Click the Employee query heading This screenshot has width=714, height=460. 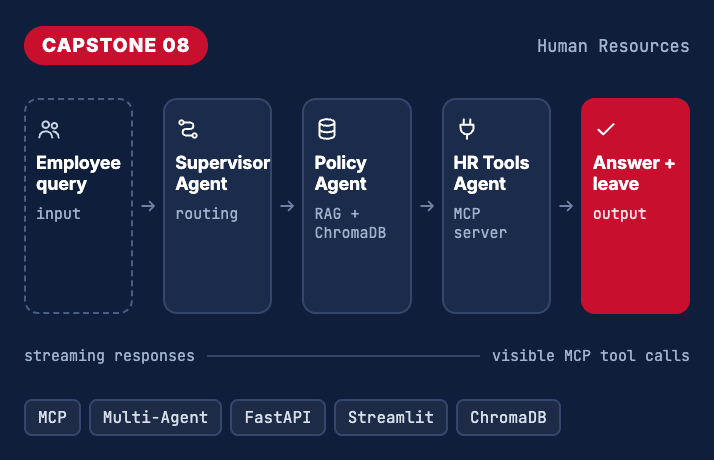pos(78,174)
